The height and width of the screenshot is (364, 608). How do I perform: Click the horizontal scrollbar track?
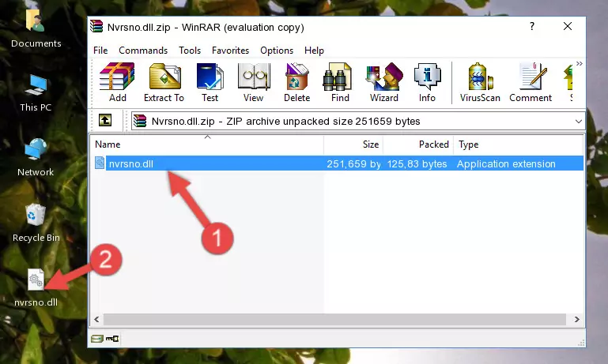coord(334,320)
